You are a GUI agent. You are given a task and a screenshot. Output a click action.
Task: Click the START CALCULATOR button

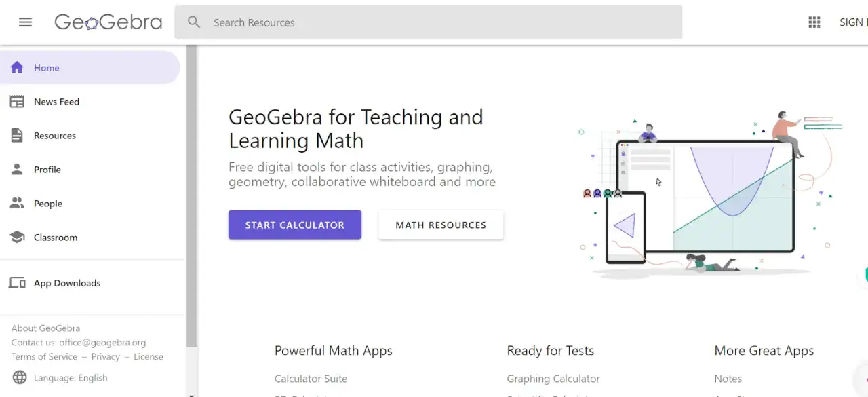coord(294,225)
